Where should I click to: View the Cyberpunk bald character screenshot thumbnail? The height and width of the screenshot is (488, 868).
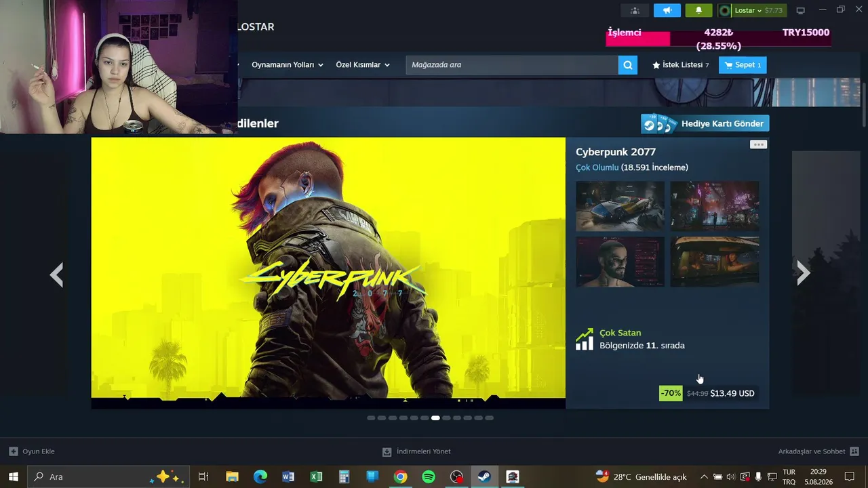tap(620, 262)
